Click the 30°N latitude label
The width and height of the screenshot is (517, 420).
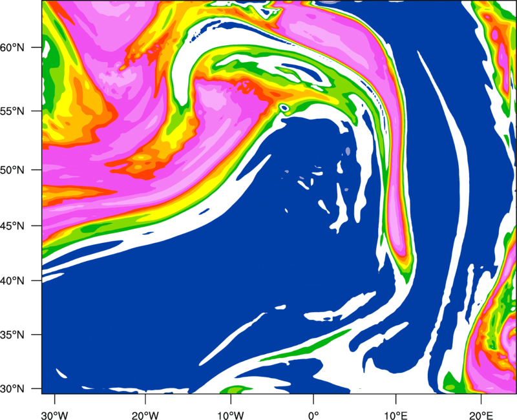(x=12, y=389)
